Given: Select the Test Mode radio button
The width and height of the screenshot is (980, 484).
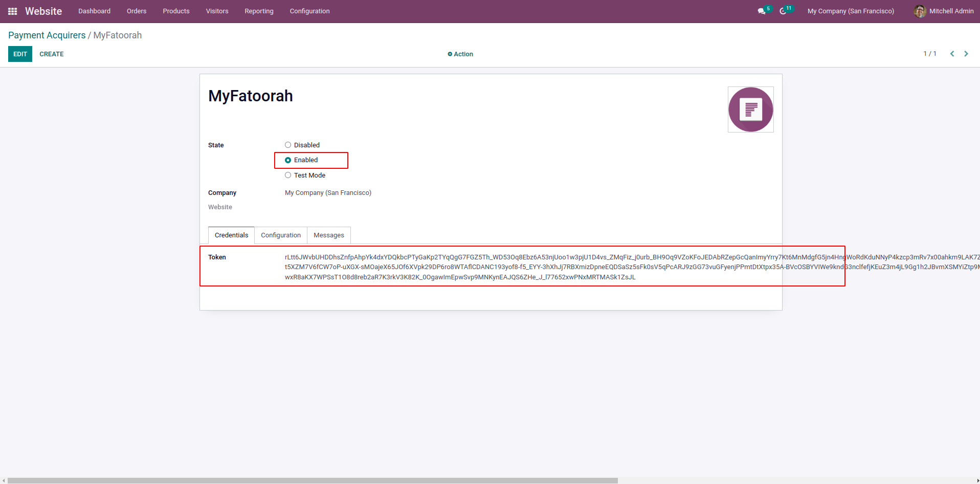Looking at the screenshot, I should (288, 175).
